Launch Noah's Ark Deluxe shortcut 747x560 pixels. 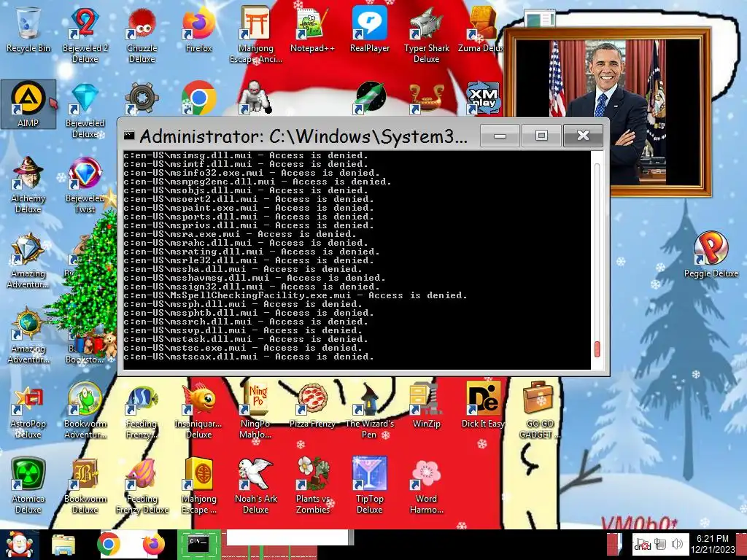(256, 486)
